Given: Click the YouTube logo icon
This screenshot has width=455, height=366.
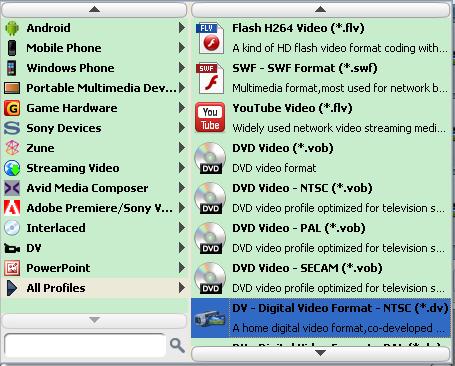Looking at the screenshot, I should pos(210,118).
